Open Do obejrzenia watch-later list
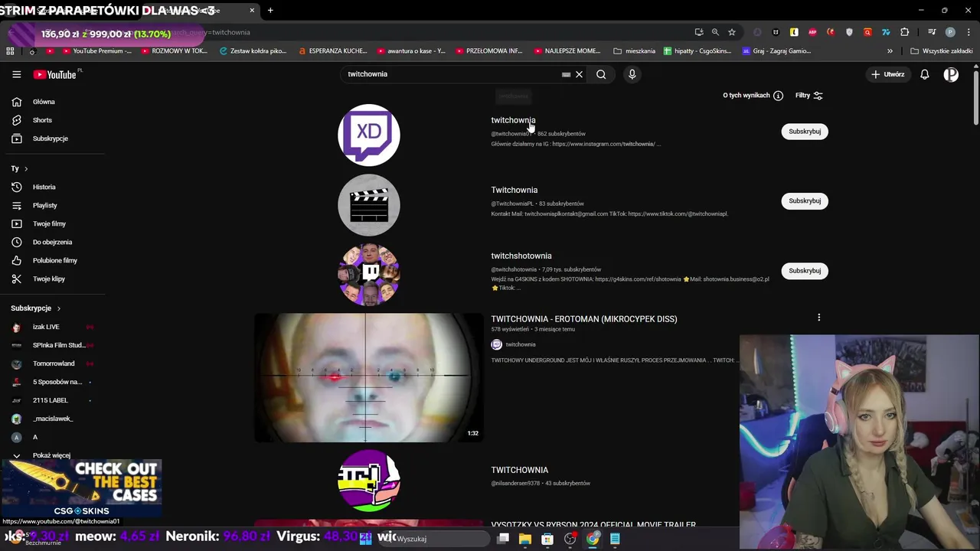This screenshot has height=551, width=980. click(x=52, y=242)
